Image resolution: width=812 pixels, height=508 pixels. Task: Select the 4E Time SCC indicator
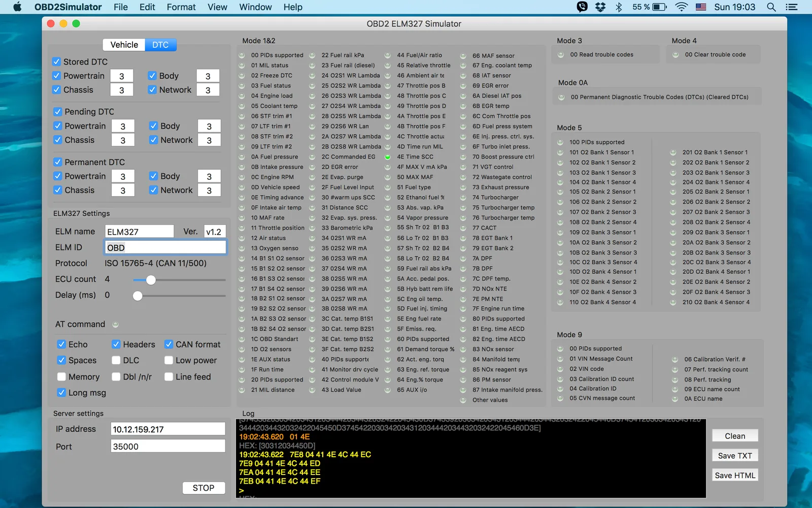[388, 157]
